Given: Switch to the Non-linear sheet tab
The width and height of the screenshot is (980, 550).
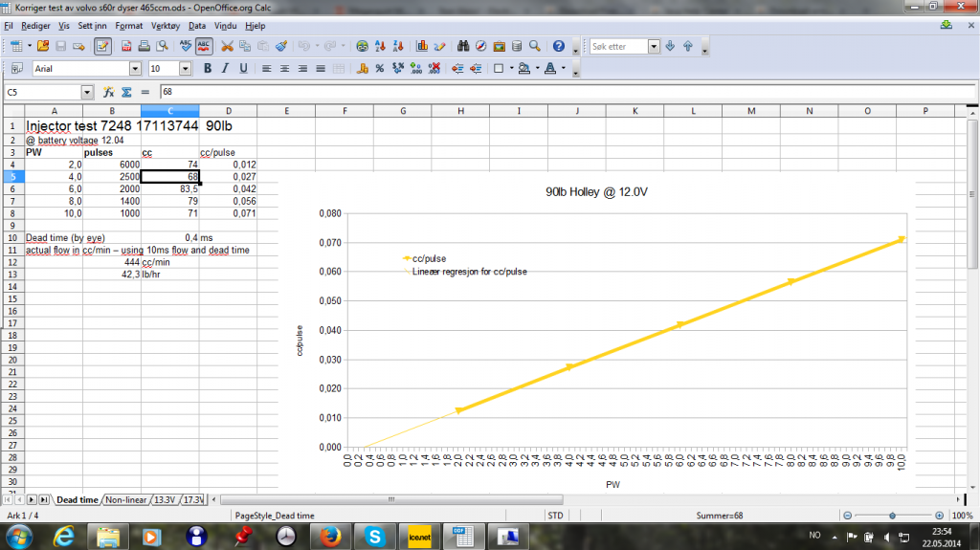Looking at the screenshot, I should pyautogui.click(x=126, y=500).
